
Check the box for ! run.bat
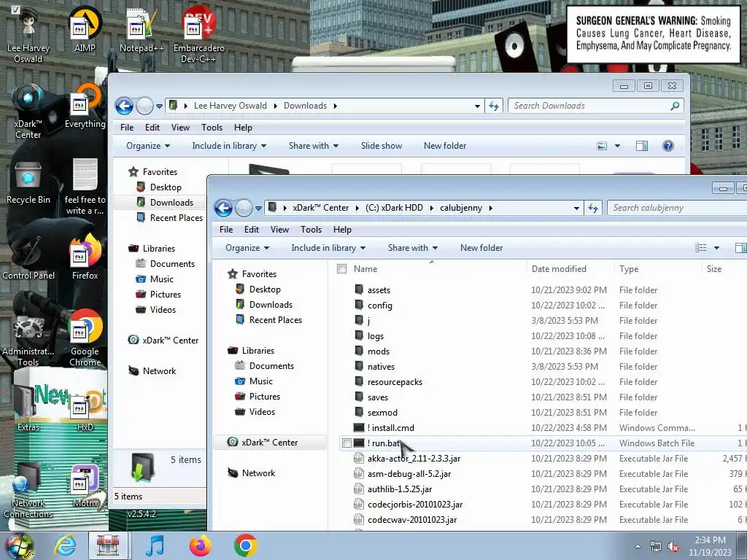(x=347, y=443)
